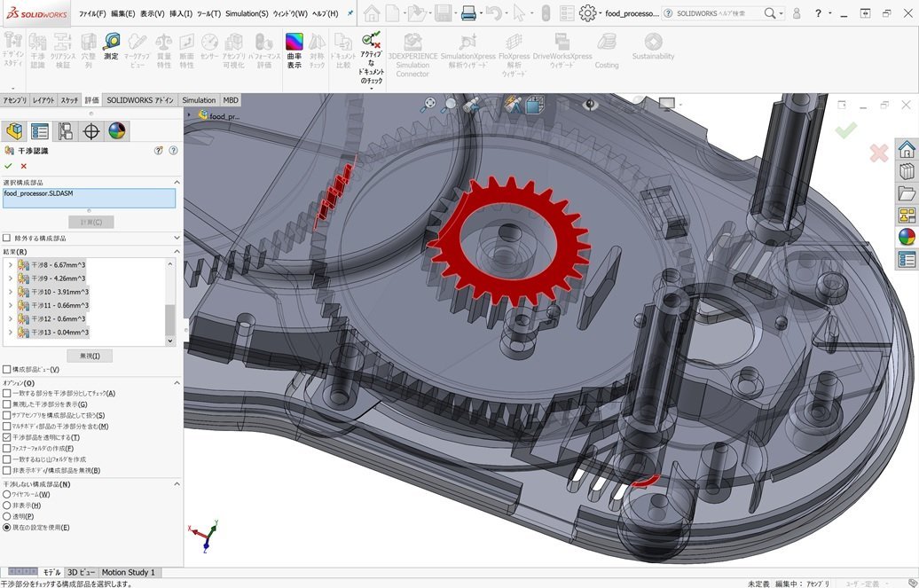
Task: Select the ワイヤフレーム radio option
Action: tap(7, 494)
